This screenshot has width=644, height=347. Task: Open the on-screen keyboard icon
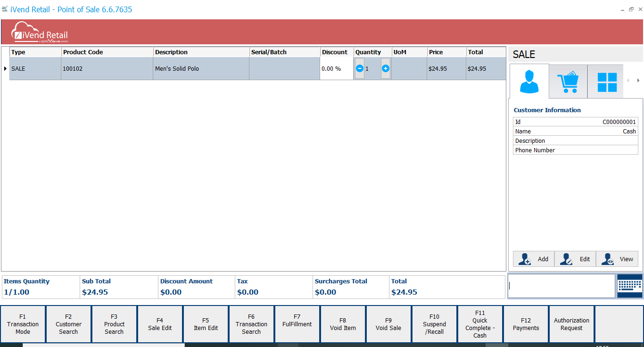[629, 286]
